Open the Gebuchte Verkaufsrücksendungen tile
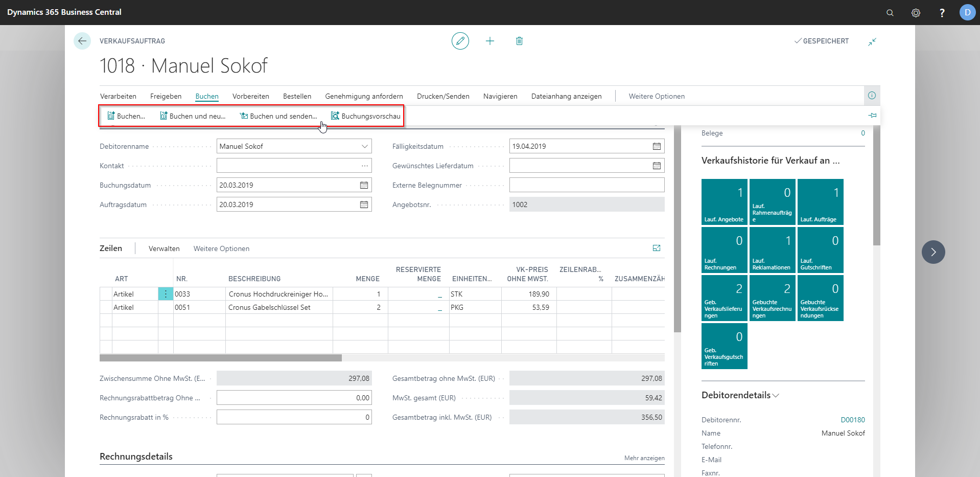This screenshot has width=980, height=477. click(821, 298)
